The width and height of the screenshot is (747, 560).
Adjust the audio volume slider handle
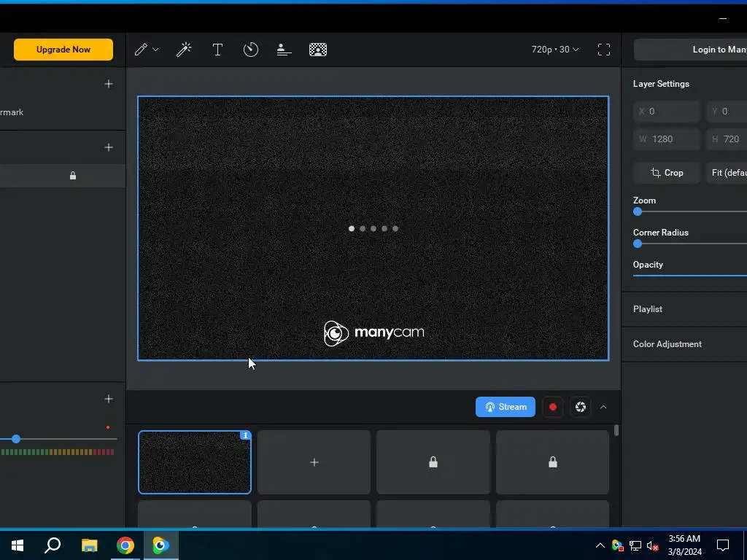click(16, 439)
